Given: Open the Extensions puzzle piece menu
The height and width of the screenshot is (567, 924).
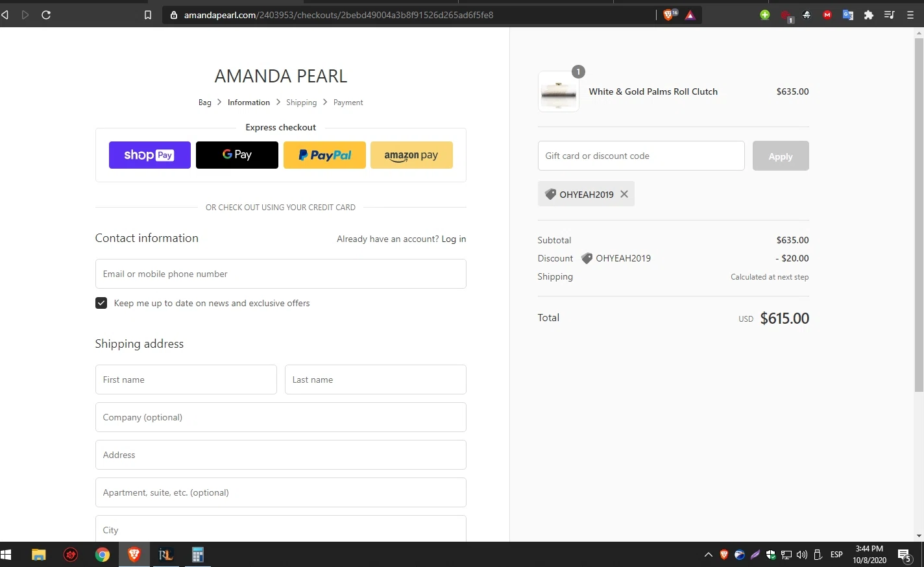Looking at the screenshot, I should coord(869,14).
